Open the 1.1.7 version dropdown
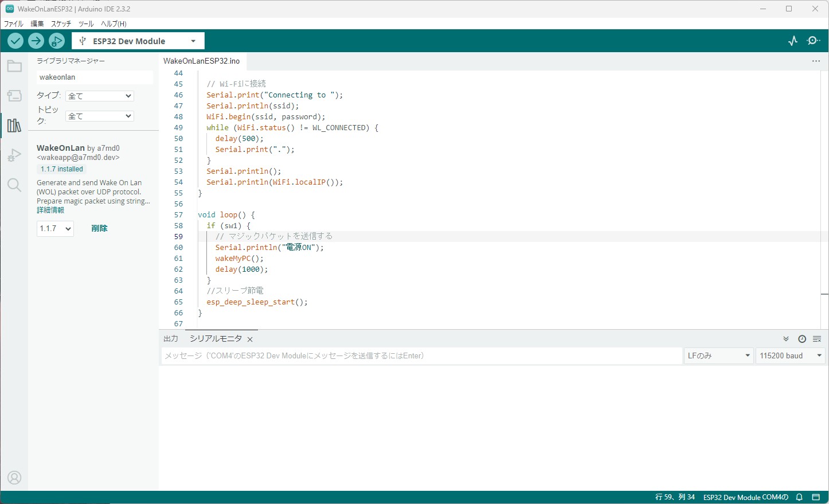Viewport: 829px width, 504px height. pos(55,228)
